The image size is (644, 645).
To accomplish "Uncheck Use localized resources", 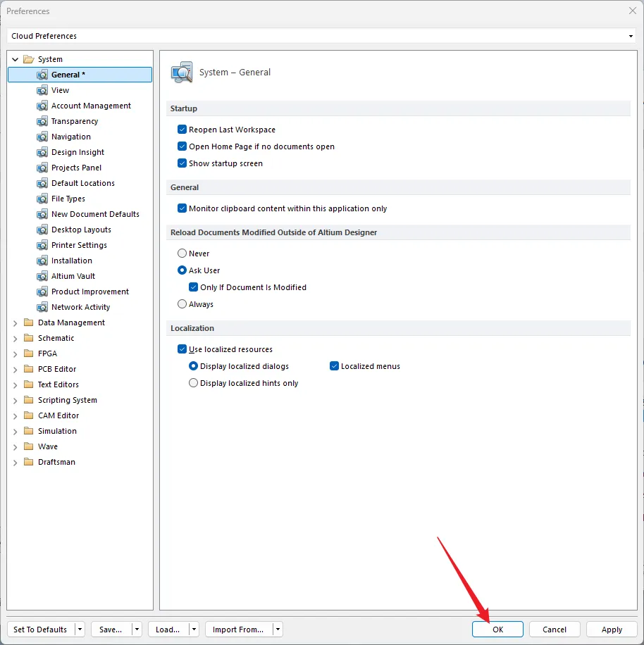I will (x=182, y=349).
